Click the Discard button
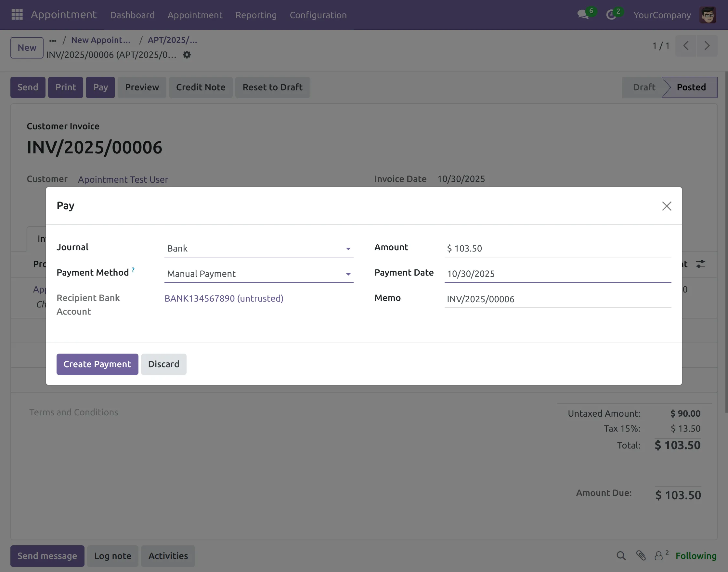 click(x=163, y=364)
